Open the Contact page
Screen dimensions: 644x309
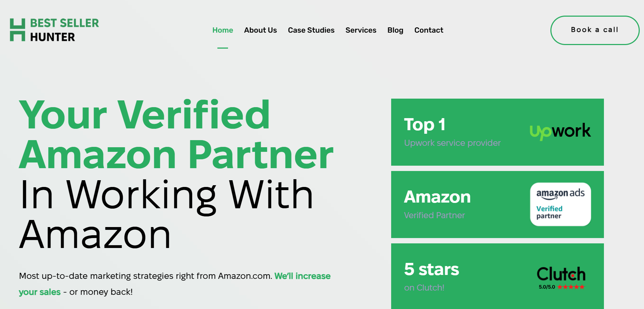tap(429, 30)
